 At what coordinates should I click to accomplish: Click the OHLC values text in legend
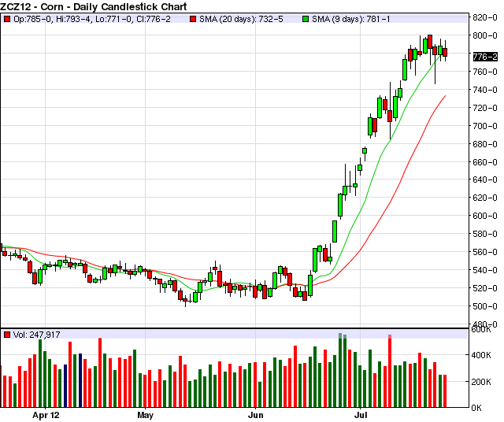(x=92, y=19)
